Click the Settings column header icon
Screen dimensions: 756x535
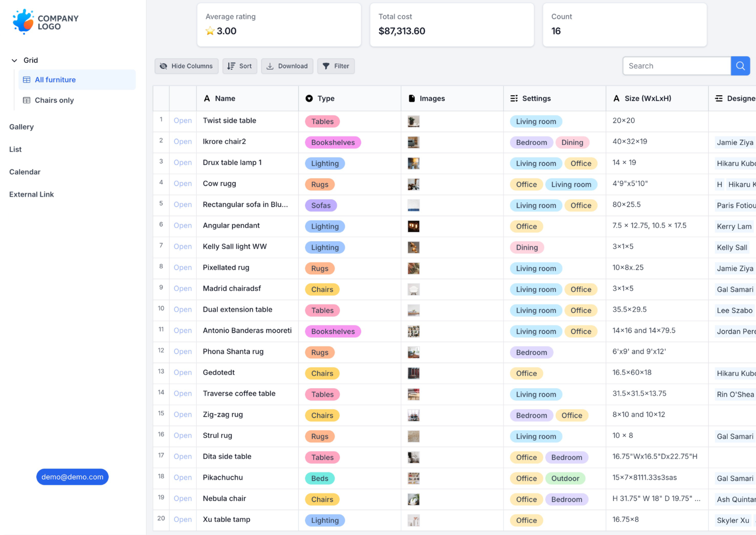[514, 99]
